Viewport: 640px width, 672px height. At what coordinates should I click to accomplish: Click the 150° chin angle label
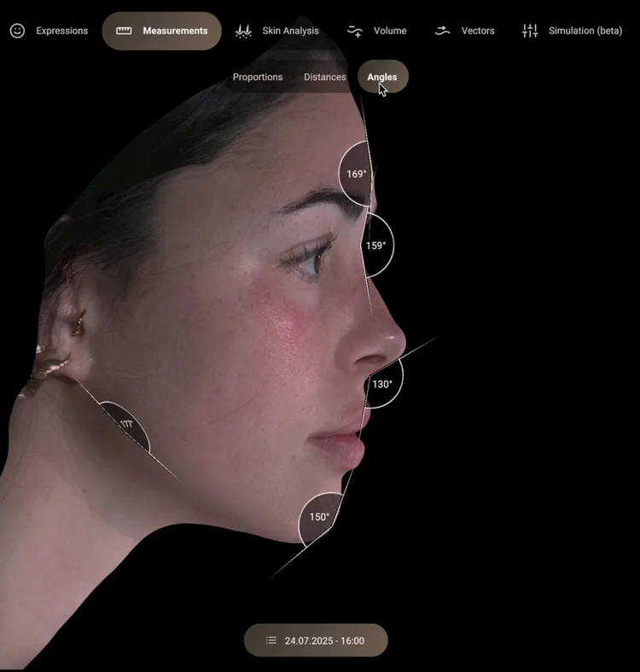coord(319,517)
